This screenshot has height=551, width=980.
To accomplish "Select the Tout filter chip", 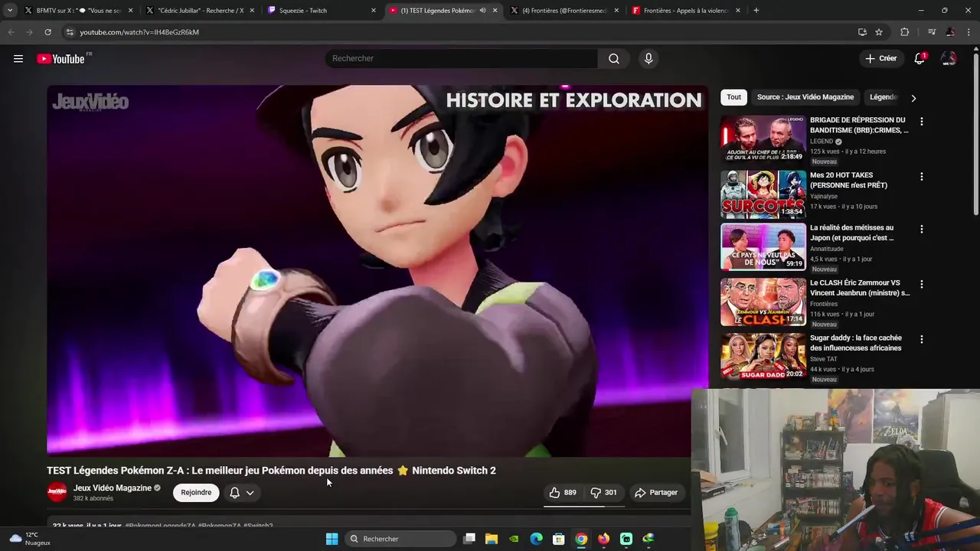I will pos(733,97).
